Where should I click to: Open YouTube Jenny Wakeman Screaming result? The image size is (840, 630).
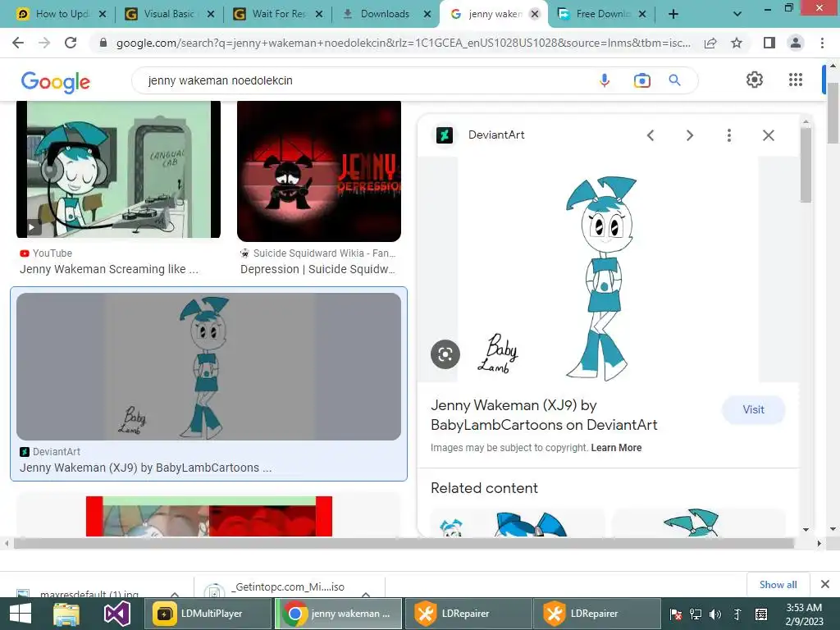pyautogui.click(x=109, y=269)
